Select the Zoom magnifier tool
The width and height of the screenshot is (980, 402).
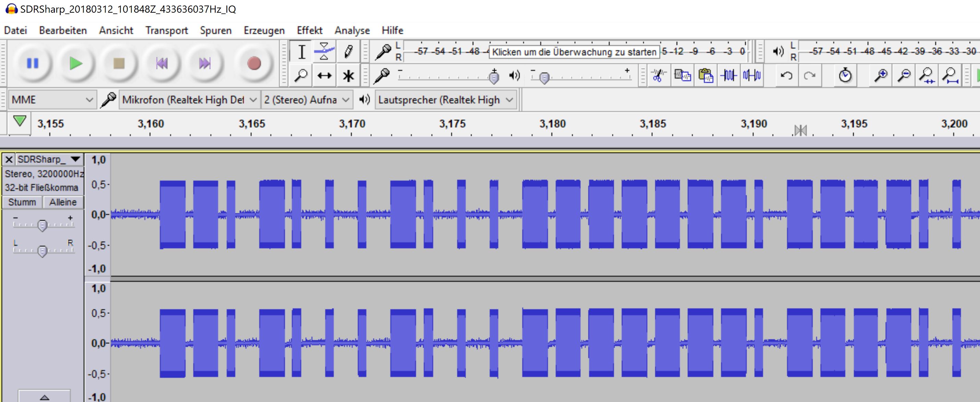point(301,75)
